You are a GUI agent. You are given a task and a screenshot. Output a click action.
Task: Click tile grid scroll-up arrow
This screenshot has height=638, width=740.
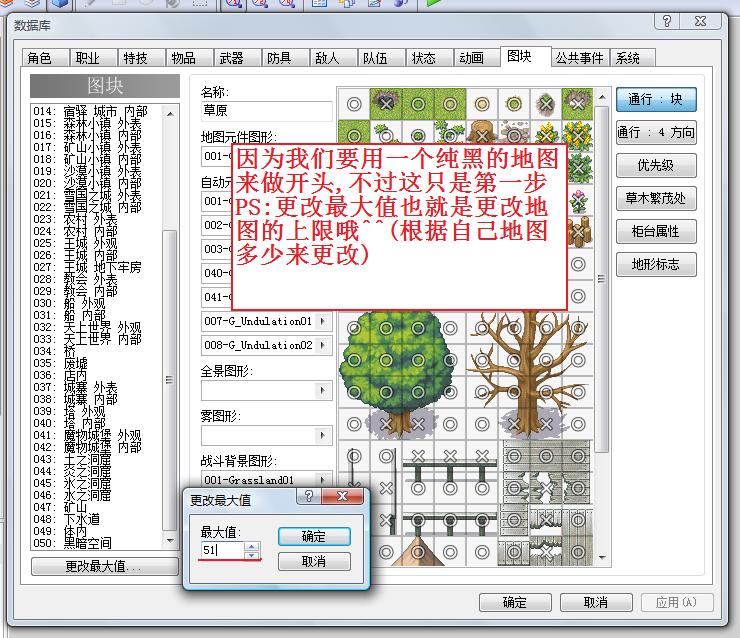pyautogui.click(x=602, y=97)
